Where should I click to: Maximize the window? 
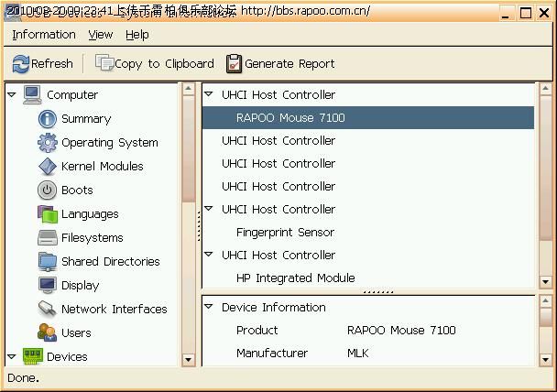coord(525,13)
